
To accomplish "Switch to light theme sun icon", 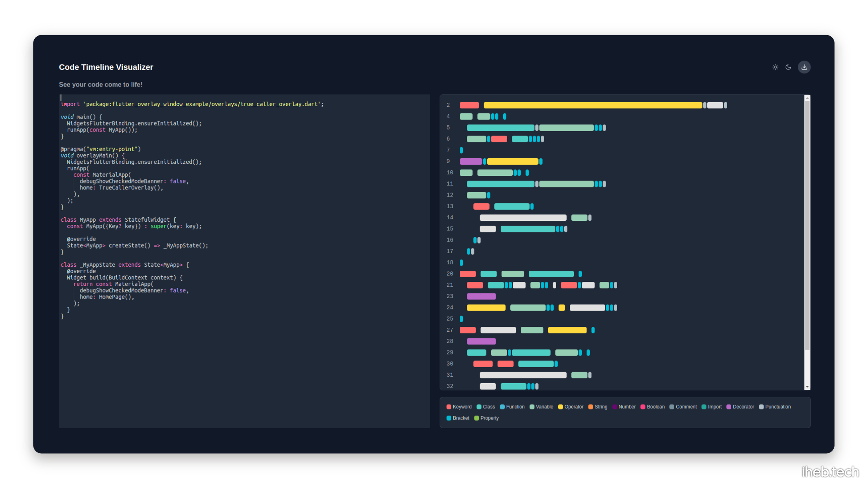I will click(x=775, y=67).
